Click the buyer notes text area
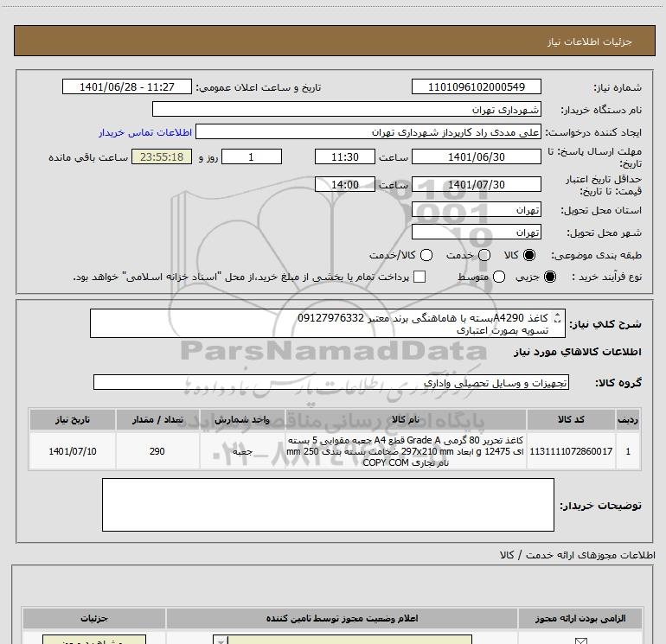This screenshot has width=666, height=644. [x=328, y=504]
